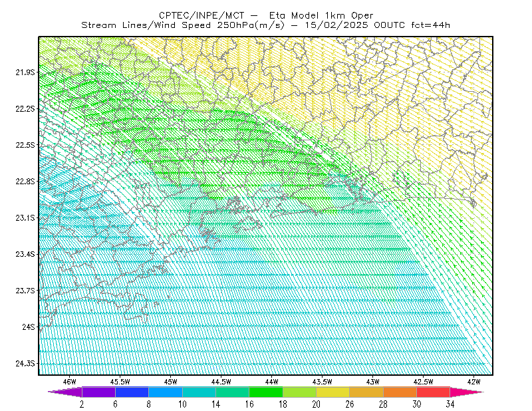Click the latitude label '22.2S'
Image resolution: width=532 pixels, height=411 pixels.
(25, 108)
